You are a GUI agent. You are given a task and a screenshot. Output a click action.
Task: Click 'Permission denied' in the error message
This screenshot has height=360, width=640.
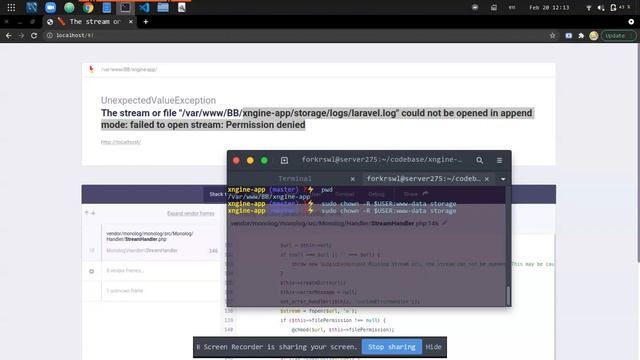coord(265,125)
